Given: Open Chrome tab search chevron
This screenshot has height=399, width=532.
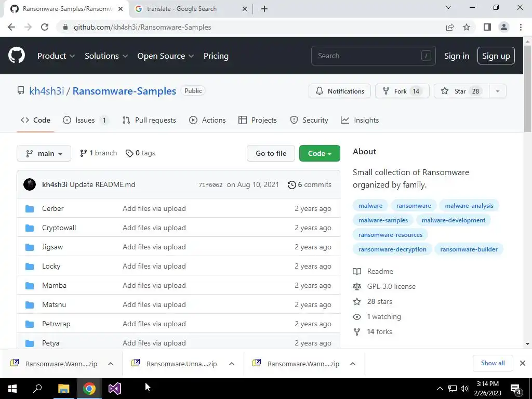Looking at the screenshot, I should [448, 7].
